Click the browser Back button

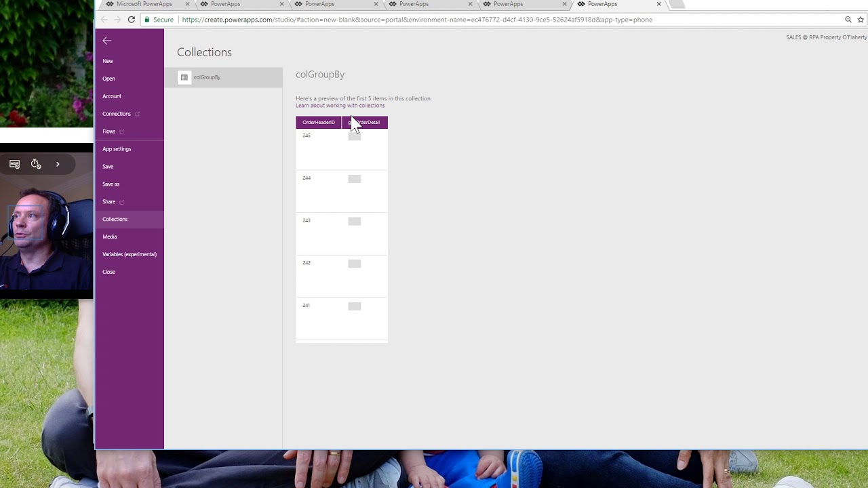[104, 20]
